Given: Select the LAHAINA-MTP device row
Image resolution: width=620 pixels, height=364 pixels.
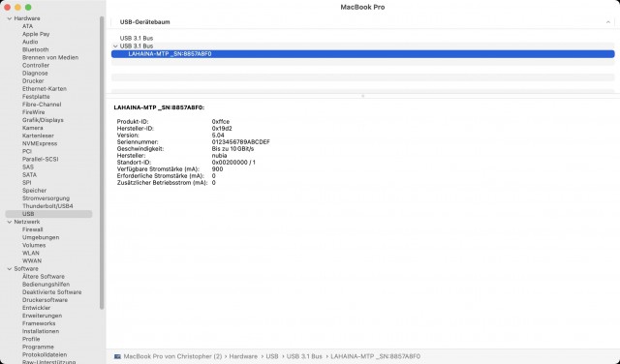Looking at the screenshot, I should 362,54.
